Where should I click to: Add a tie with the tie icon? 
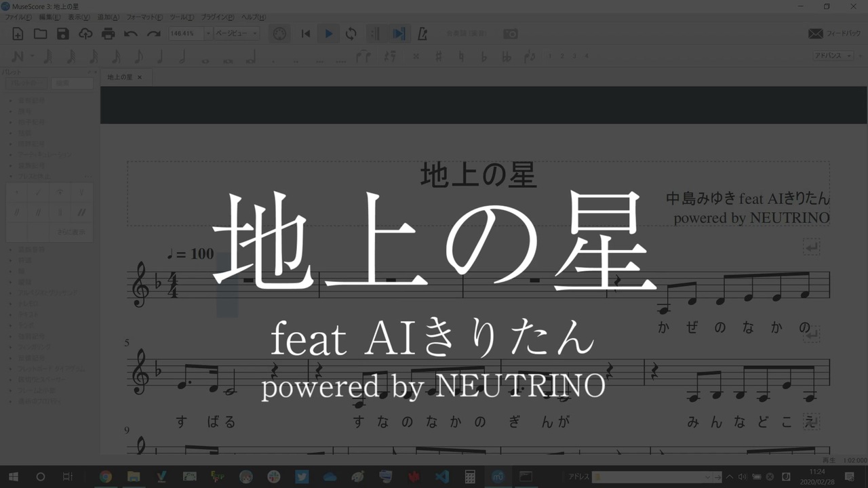(363, 56)
